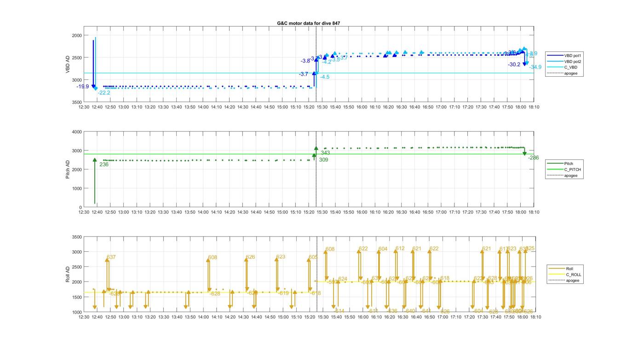Click the "1000" y-tick on the Pitch chart

click(x=77, y=188)
